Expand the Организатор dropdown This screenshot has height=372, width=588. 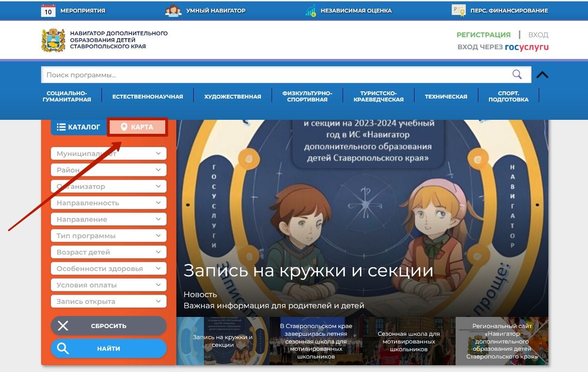click(108, 186)
